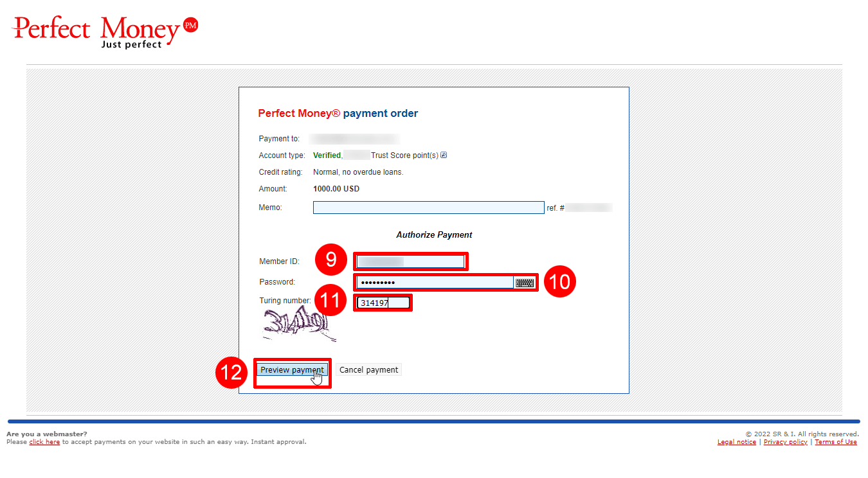Click the red step 9 marker

[x=330, y=260]
